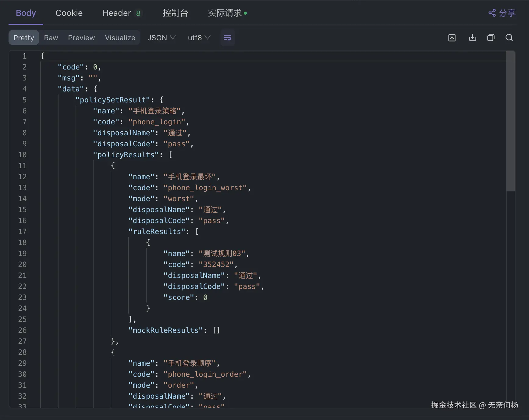This screenshot has height=420, width=529.
Task: Click line number 17 in gutter
Action: coord(22,231)
